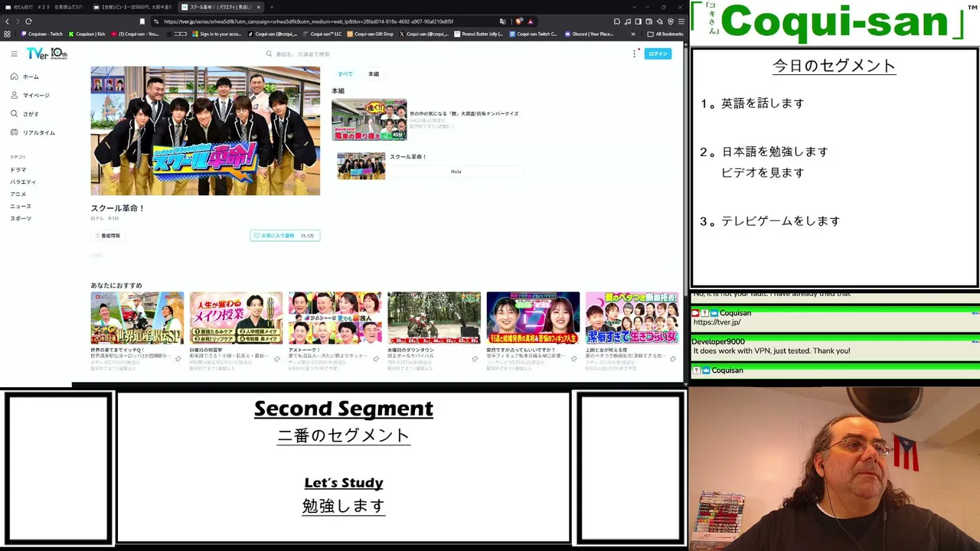The image size is (980, 551).
Task: Click the bookmark icon beside address bar
Action: [142, 21]
